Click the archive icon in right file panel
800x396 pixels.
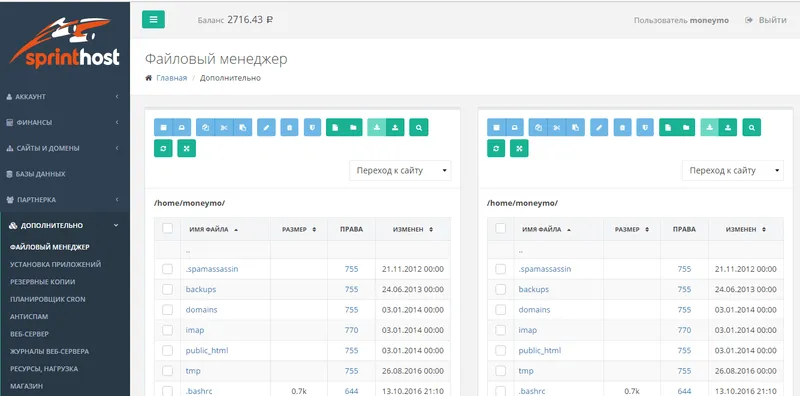click(x=496, y=127)
